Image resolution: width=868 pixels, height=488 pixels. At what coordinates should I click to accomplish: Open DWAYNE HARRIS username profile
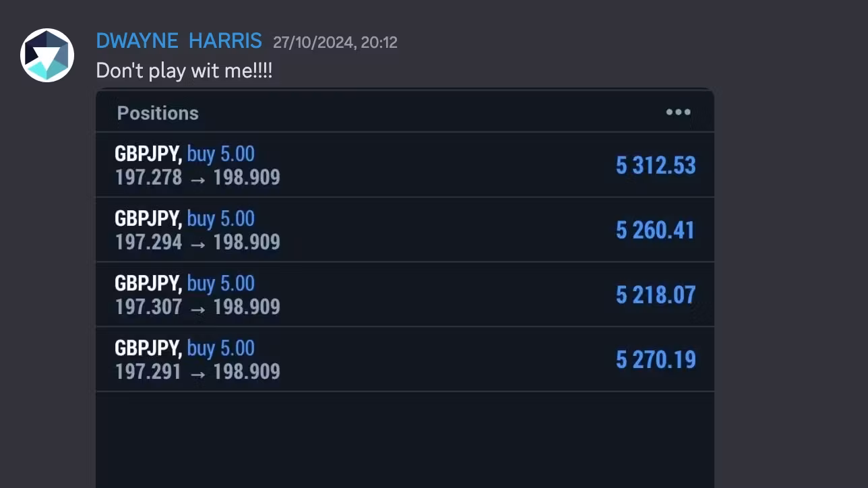tap(179, 41)
